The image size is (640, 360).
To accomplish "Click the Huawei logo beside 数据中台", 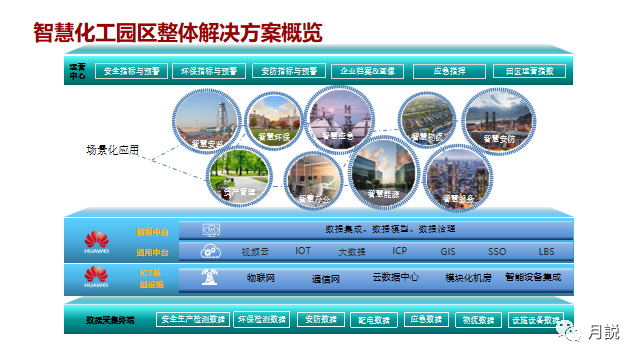I will 96,242.
